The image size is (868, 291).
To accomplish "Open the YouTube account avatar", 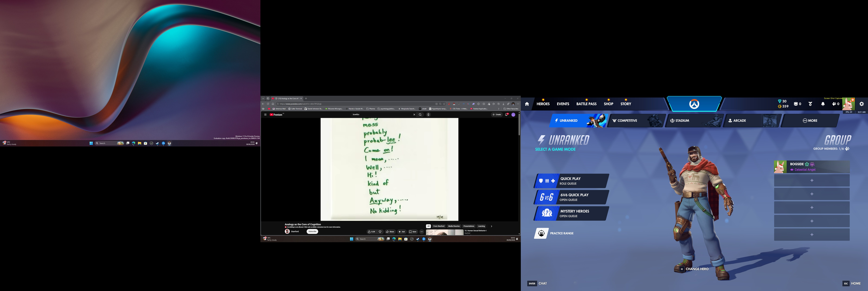I will [513, 114].
